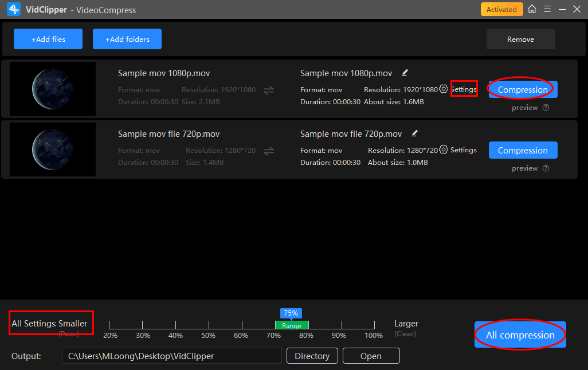
Task: Open settings gear for the 720p video
Action: click(444, 150)
